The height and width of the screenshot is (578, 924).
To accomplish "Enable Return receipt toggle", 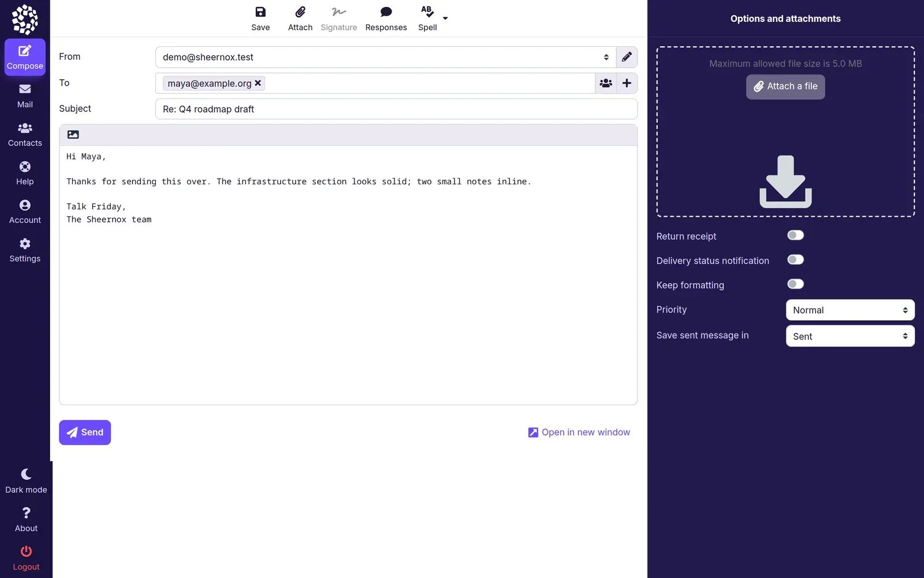I will (795, 235).
